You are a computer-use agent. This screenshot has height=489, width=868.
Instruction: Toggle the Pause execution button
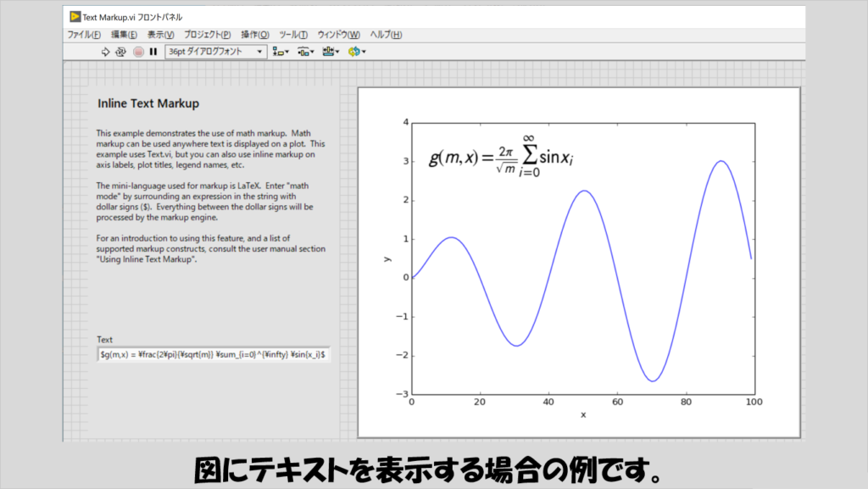(x=153, y=52)
